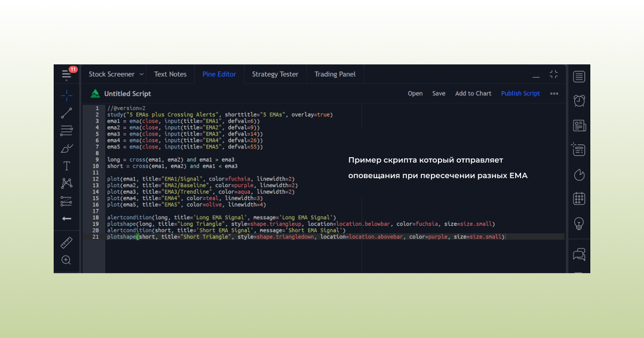Select the measure ruler tool
The width and height of the screenshot is (644, 338).
tap(67, 242)
